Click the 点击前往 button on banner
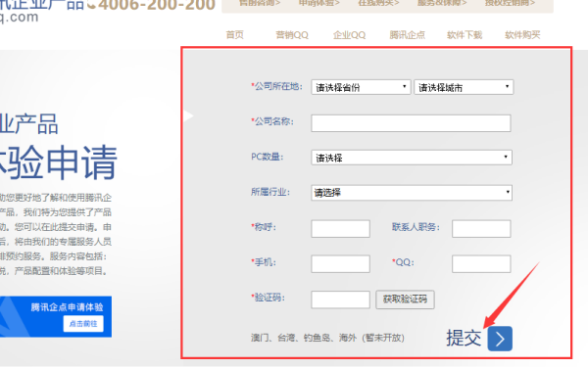 tap(83, 324)
